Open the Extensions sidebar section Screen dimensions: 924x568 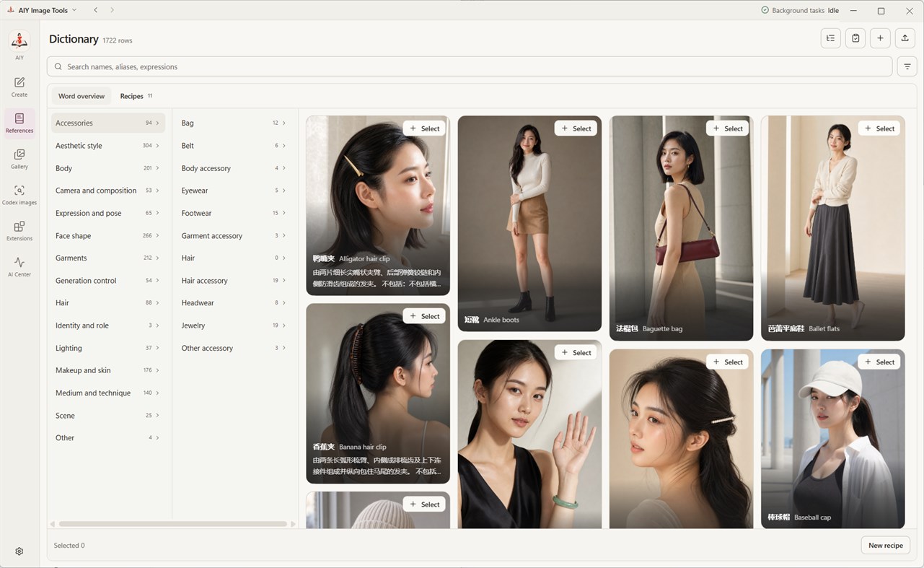(x=19, y=231)
